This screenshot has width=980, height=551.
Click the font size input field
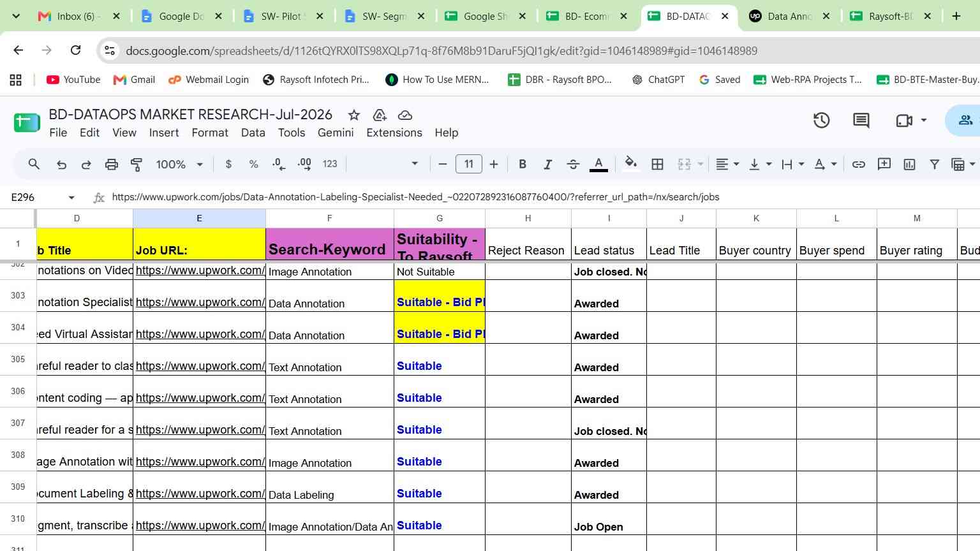pyautogui.click(x=469, y=165)
